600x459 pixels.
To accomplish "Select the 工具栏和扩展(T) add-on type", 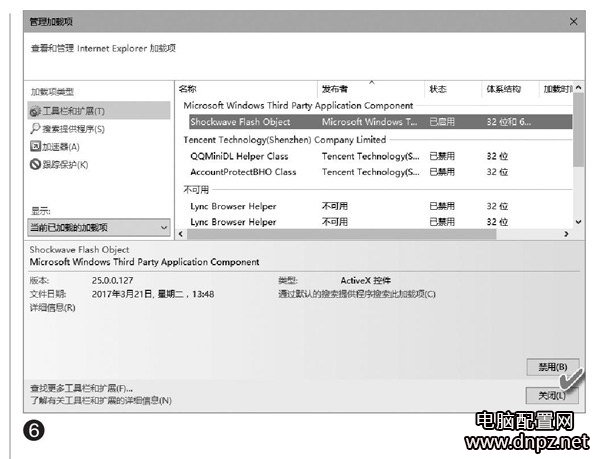I will (x=99, y=111).
